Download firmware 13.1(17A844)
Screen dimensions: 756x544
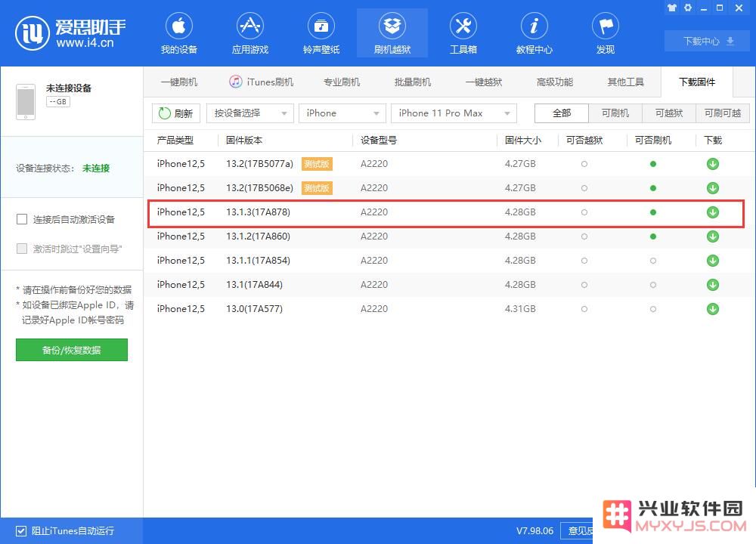pos(713,285)
